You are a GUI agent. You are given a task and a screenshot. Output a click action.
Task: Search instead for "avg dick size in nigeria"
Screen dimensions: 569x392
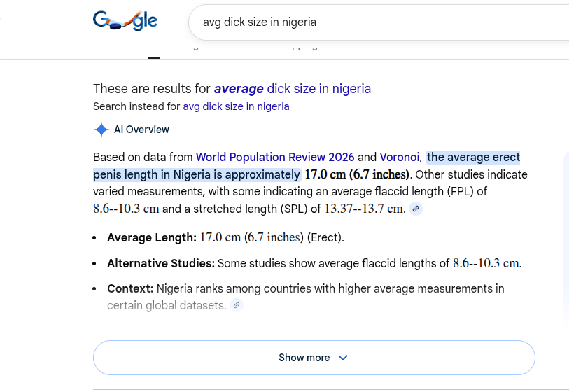pyautogui.click(x=236, y=106)
